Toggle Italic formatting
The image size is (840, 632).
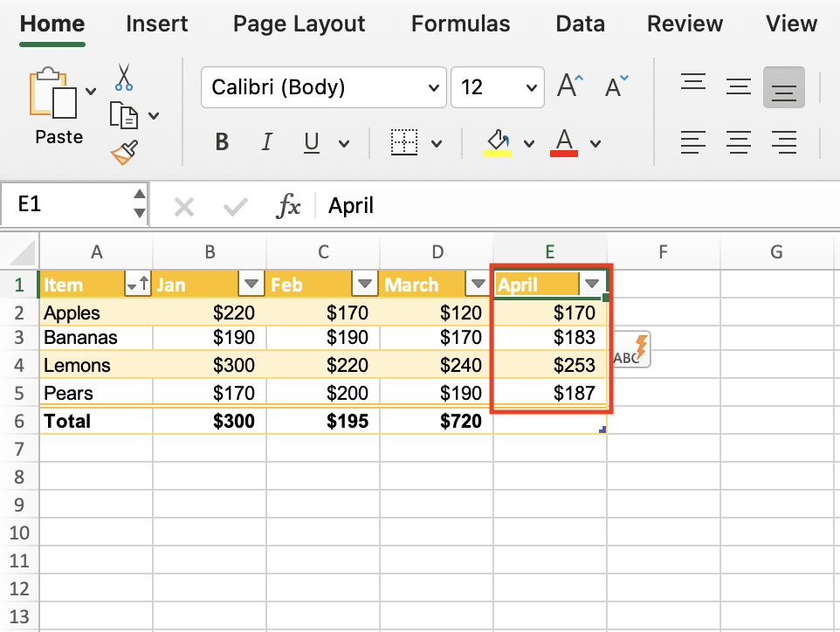(x=267, y=142)
